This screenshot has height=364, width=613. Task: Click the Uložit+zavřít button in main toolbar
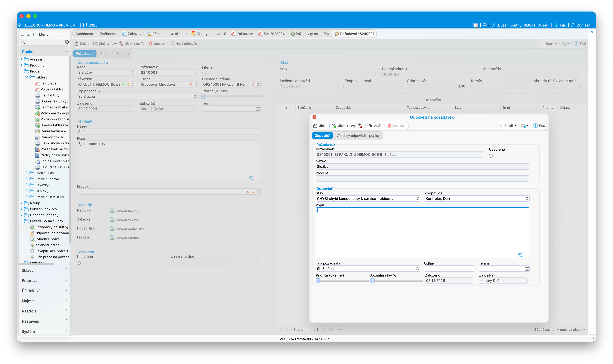tap(131, 43)
